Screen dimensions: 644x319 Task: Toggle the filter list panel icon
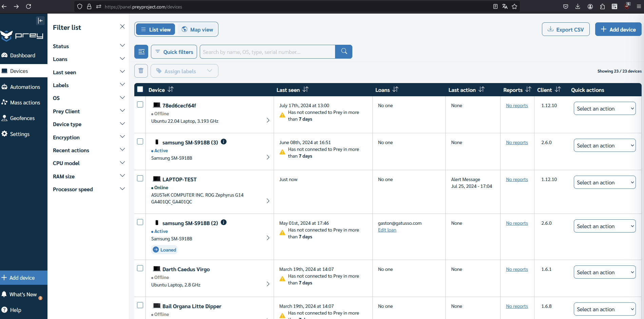pos(141,52)
